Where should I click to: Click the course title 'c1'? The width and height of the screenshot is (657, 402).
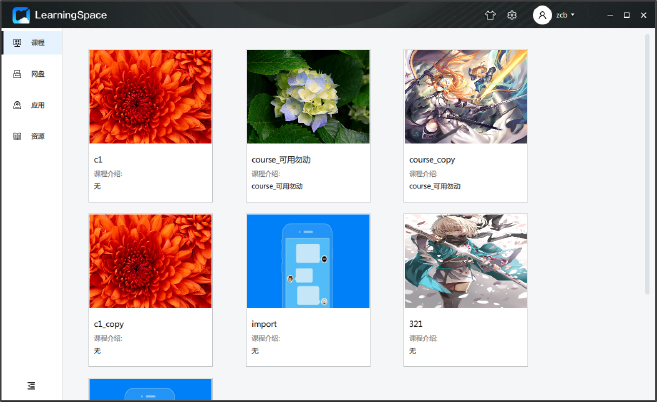pos(98,160)
